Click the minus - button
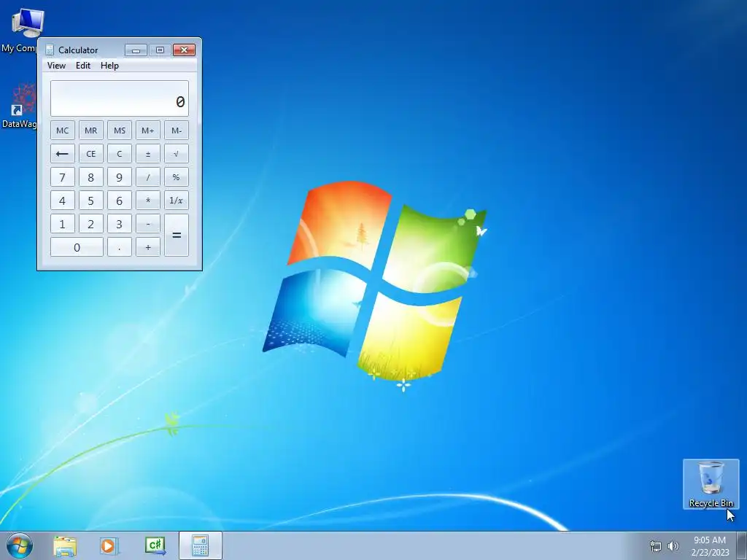 tap(147, 224)
